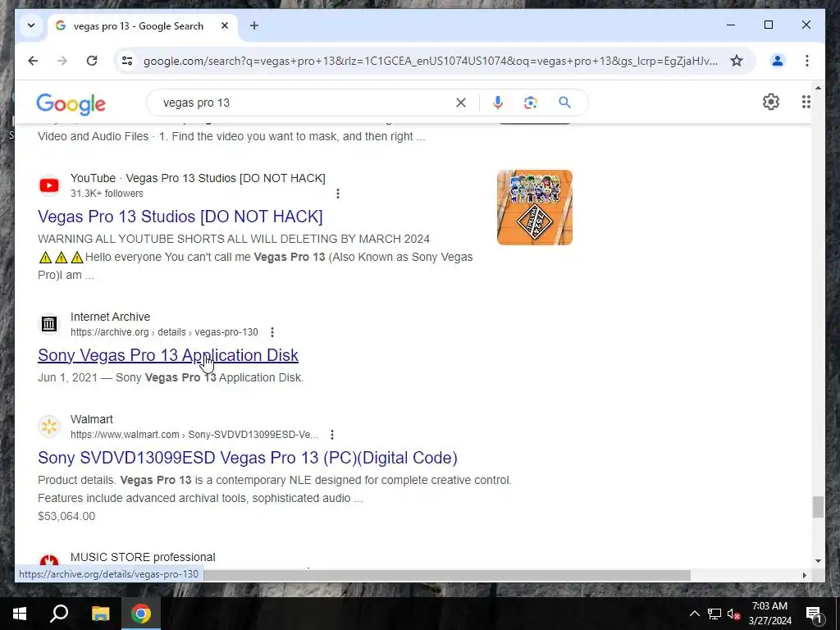The width and height of the screenshot is (840, 630).
Task: Open File Explorer from the taskbar
Action: coord(100,614)
